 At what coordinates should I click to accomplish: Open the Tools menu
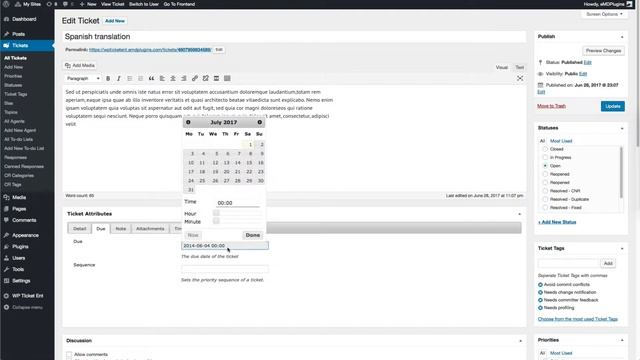pyautogui.click(x=18, y=269)
